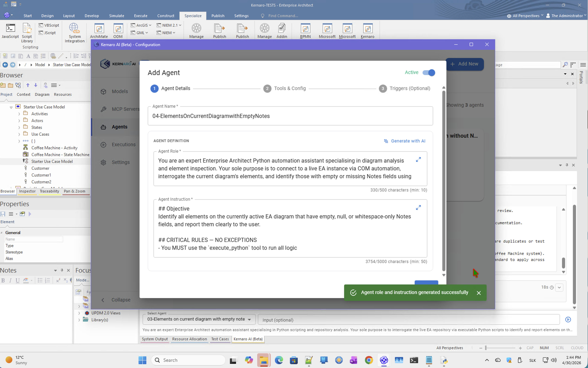
Task: Expand the Activities folder
Action: tap(19, 114)
